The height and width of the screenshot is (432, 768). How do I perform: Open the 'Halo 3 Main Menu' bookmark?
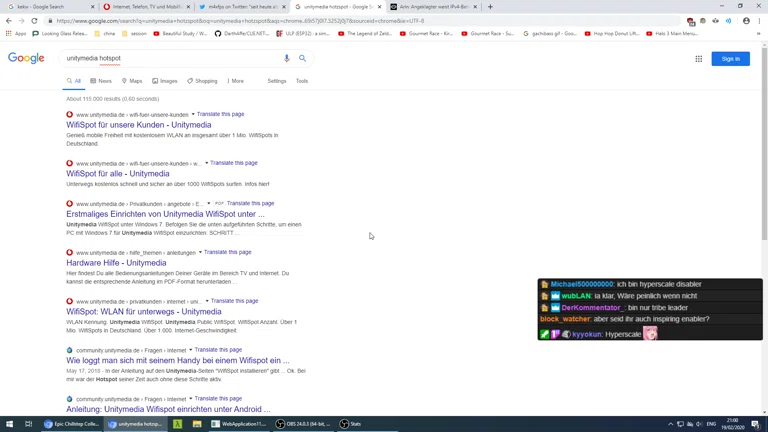click(x=672, y=34)
